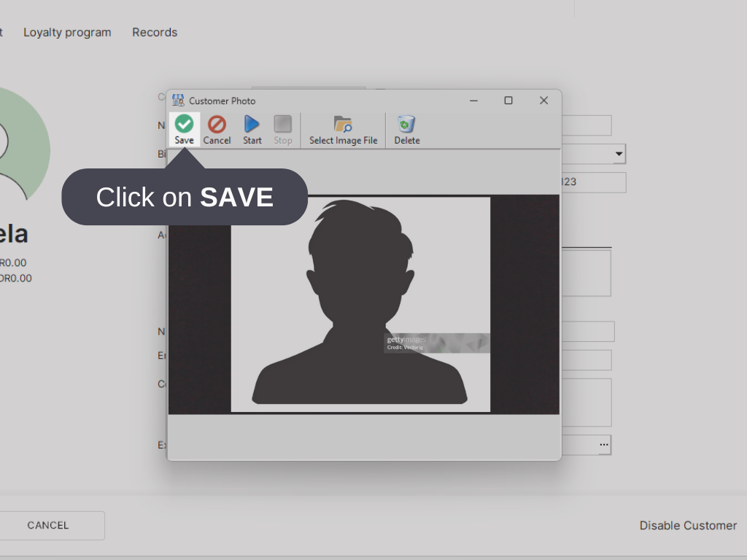747x560 pixels.
Task: Click the input field ending in 123
Action: (x=594, y=182)
